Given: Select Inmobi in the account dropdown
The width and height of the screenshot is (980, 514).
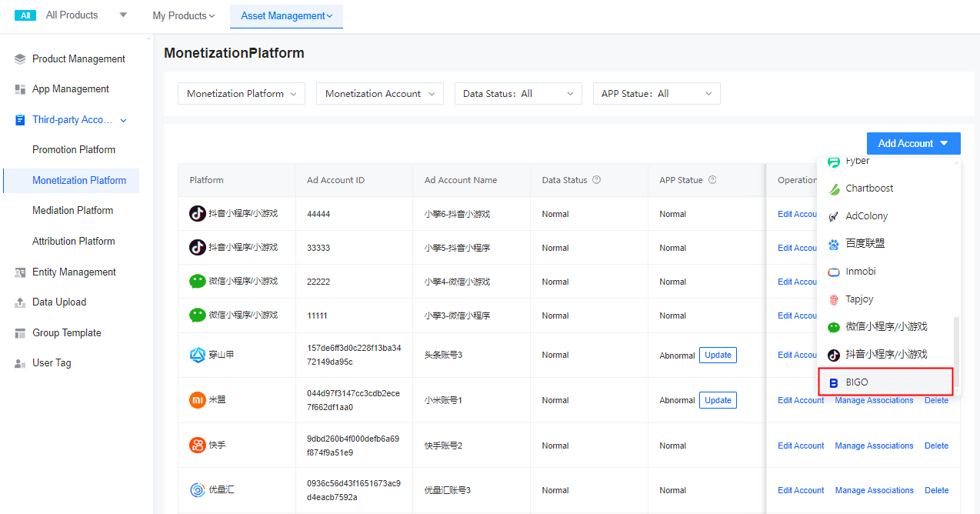Looking at the screenshot, I should [860, 272].
